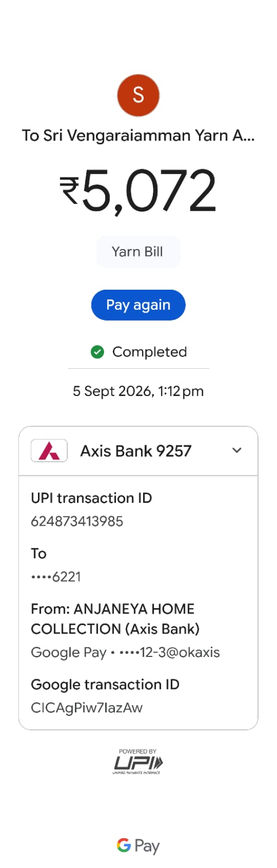Viewport: 277px width, 868px height.
Task: Select the 5 Sept 2026 timestamp
Action: [x=138, y=391]
